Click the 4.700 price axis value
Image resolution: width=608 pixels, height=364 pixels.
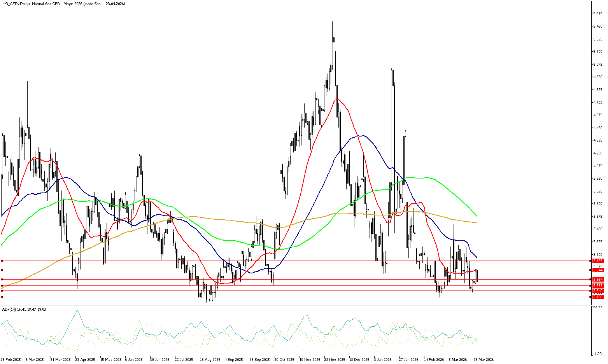pos(598,103)
